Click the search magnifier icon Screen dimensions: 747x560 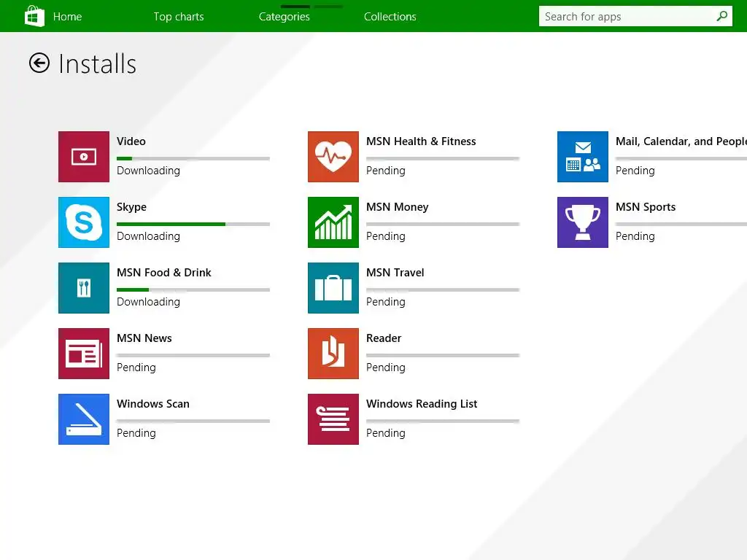(721, 16)
